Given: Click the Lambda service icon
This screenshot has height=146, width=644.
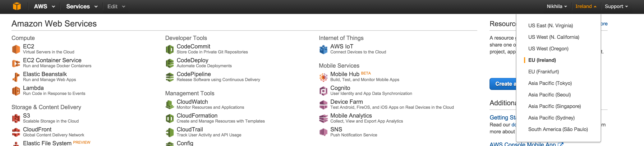Looking at the screenshot, I should click(16, 91).
